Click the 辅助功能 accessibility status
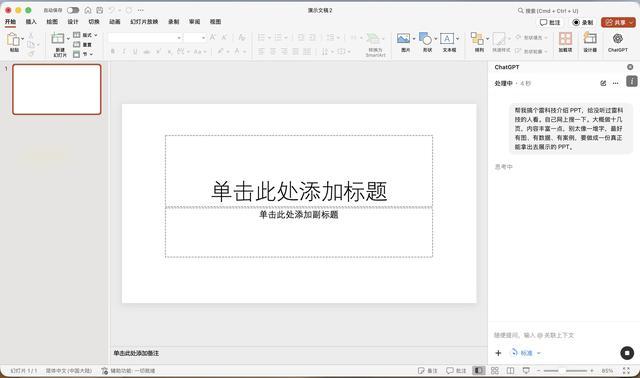This screenshot has height=378, width=640. [x=129, y=371]
